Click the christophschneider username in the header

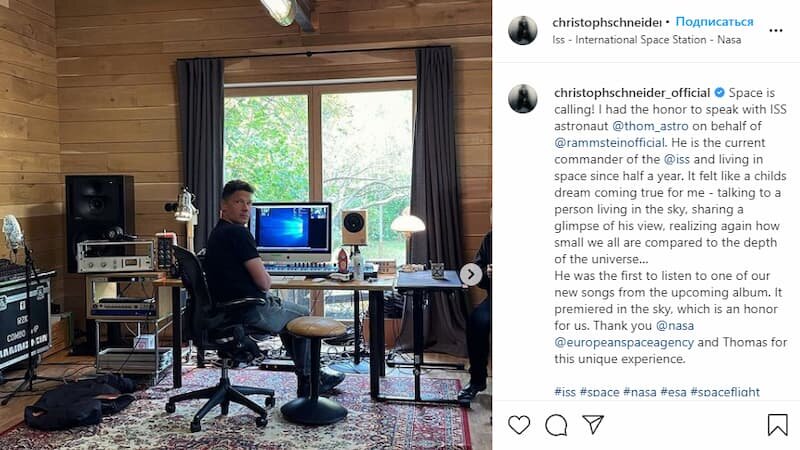pos(607,22)
